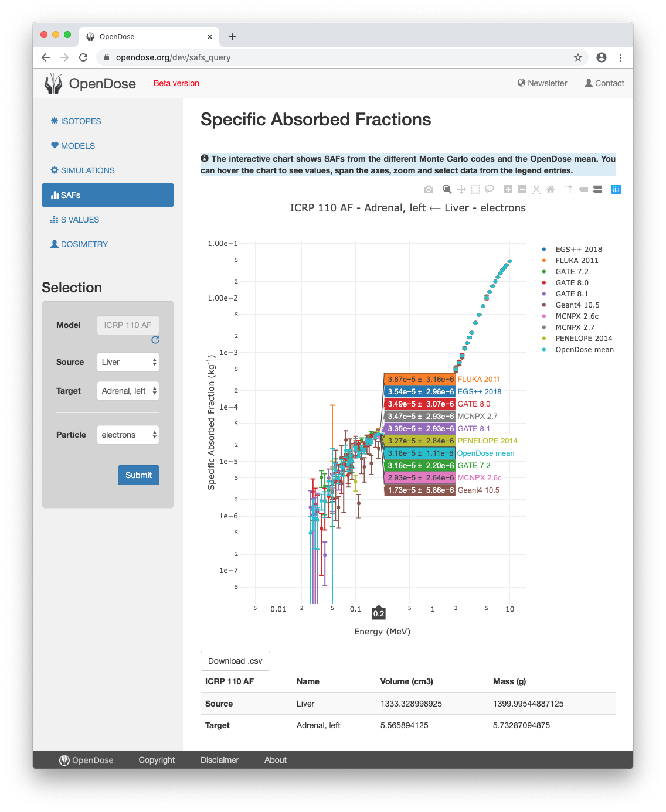
Task: Click the disabled Model field ICRP 110 AF
Action: tap(128, 325)
